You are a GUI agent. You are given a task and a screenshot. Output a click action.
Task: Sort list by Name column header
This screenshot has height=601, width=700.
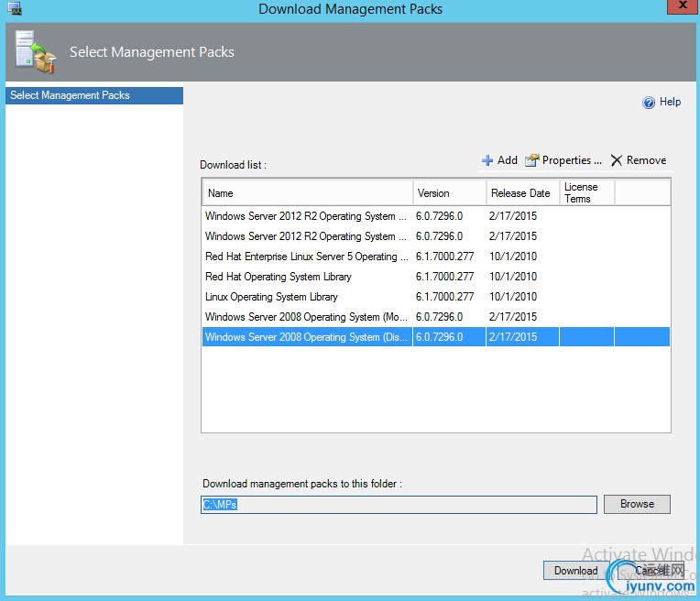pyautogui.click(x=307, y=193)
